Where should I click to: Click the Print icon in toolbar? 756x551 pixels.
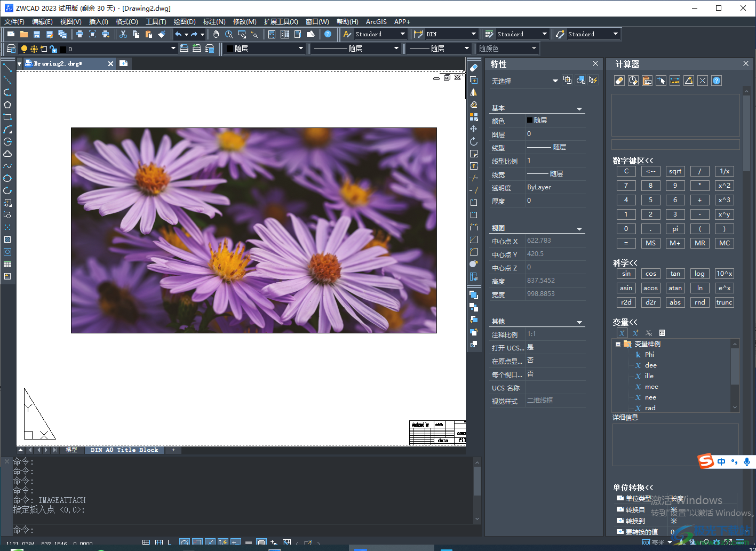(x=79, y=34)
